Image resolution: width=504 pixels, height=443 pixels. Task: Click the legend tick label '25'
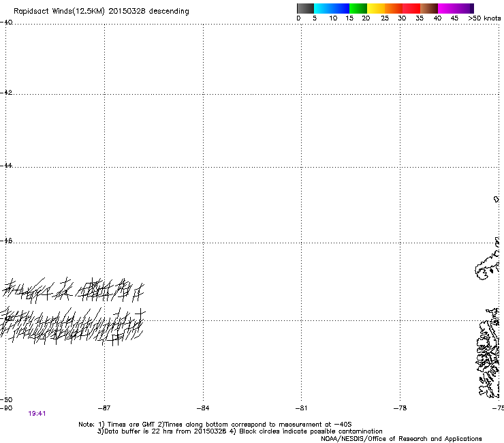384,18
